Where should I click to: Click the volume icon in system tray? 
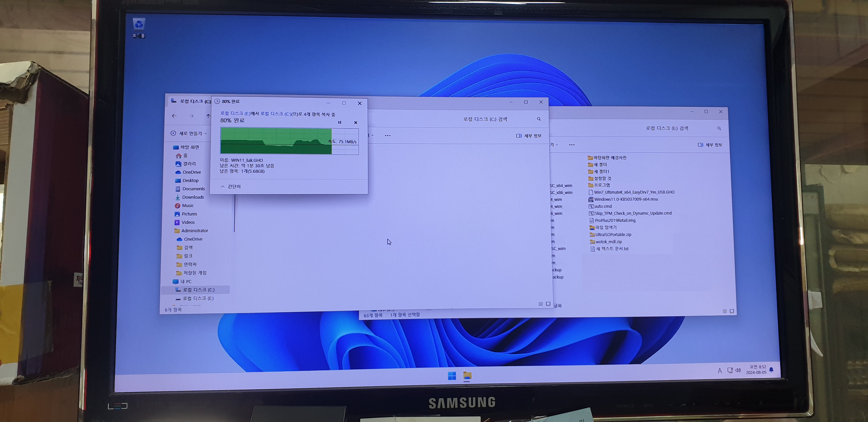point(738,370)
